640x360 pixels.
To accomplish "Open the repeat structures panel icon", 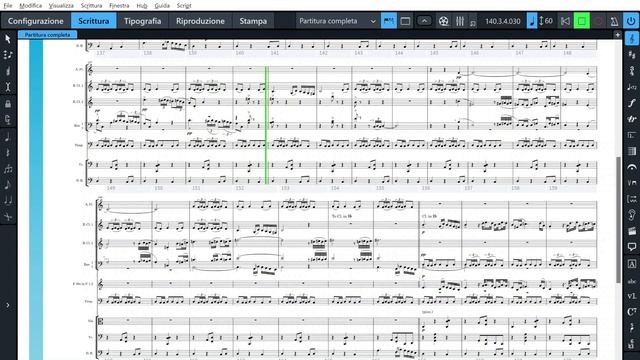I will point(631,135).
